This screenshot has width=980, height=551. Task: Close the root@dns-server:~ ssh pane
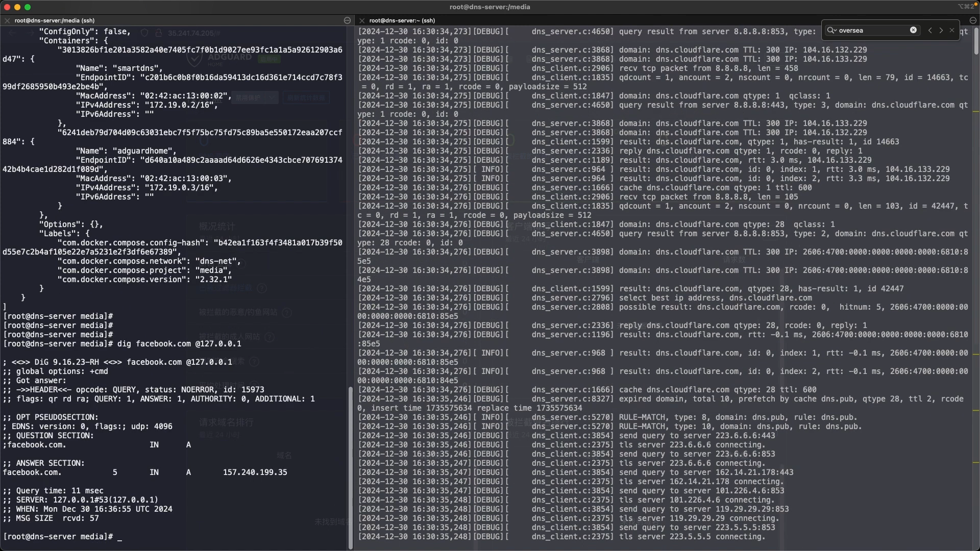(362, 20)
